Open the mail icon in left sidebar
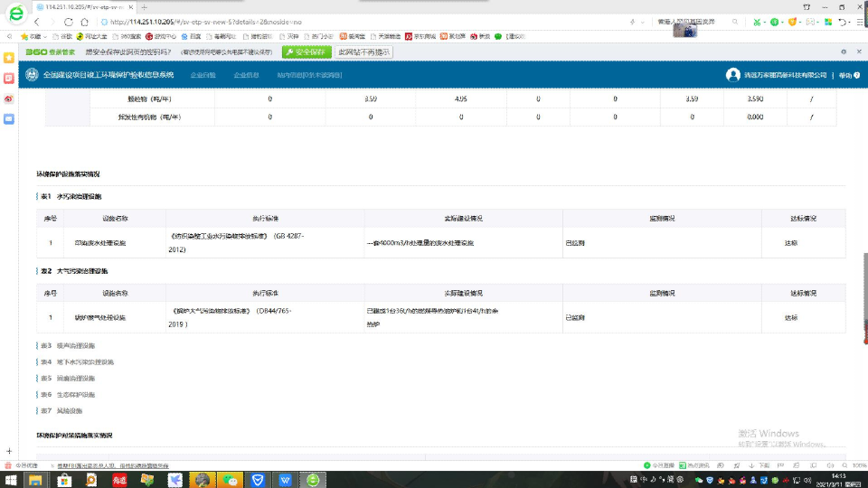 tap(9, 118)
